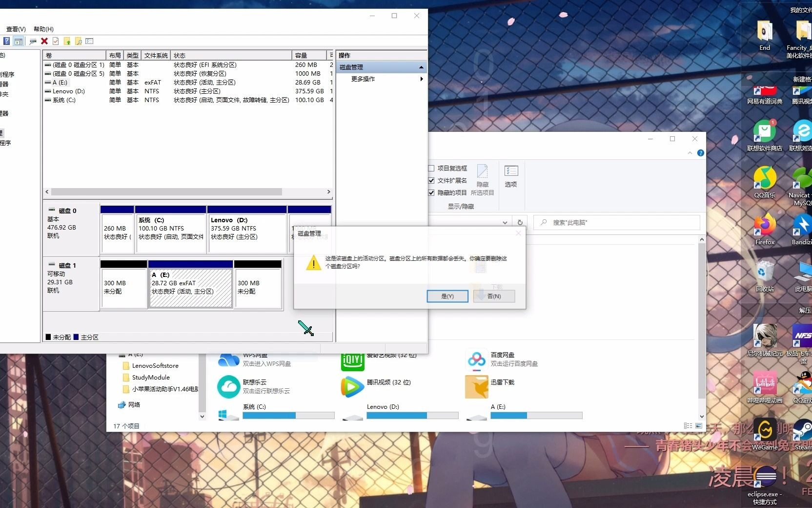Select the LenovoSoftstore folder in Explorer tree
Viewport: 812px width, 508px height.
tap(155, 366)
